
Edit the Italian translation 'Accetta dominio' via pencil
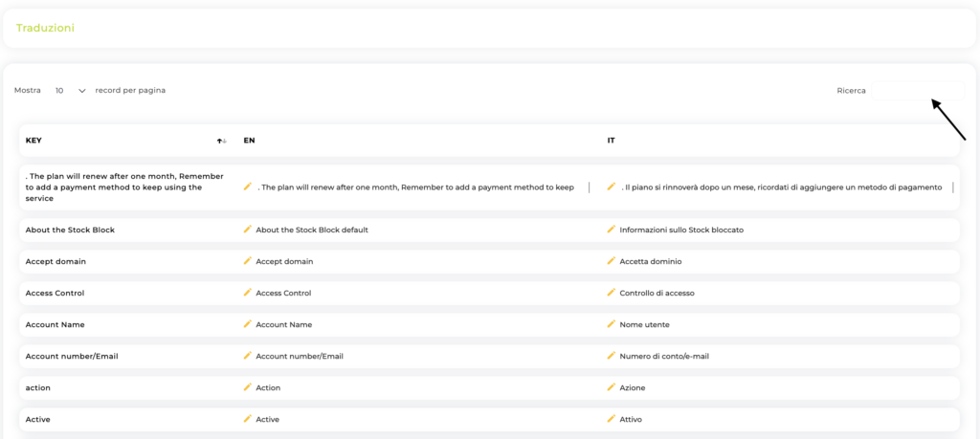click(612, 261)
